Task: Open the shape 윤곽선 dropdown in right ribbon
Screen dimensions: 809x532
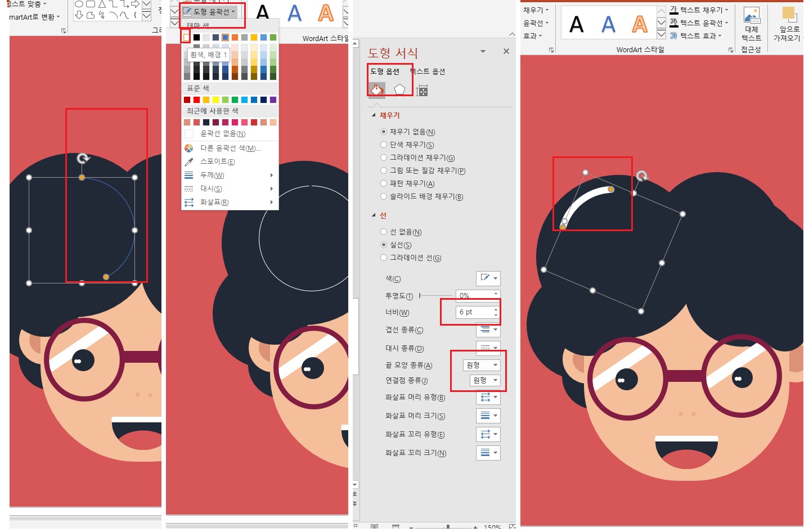Action: point(536,23)
